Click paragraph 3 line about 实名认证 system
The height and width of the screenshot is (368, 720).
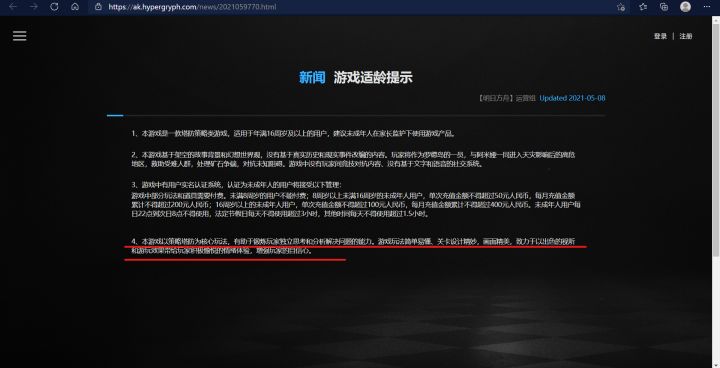[x=236, y=185]
